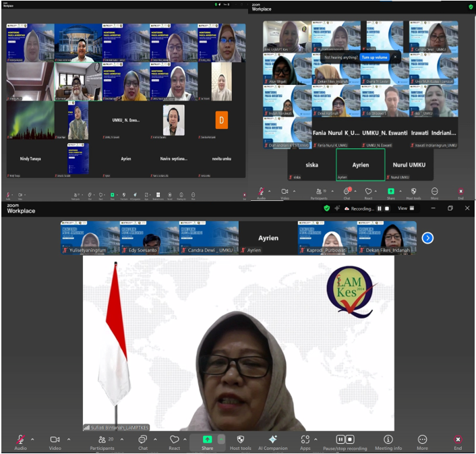This screenshot has width=476, height=454.
Task: Stop recording from bottom toolbar stop button
Action: coord(350,439)
